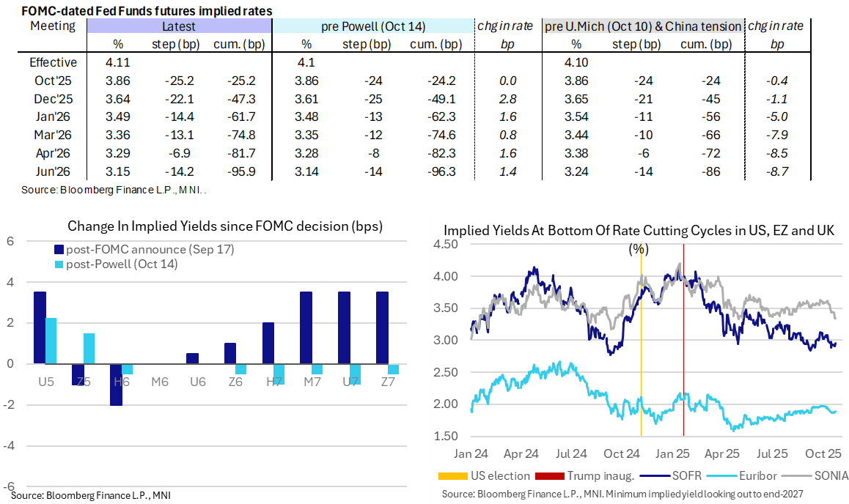Select the "pre Powell (Oct 14)" column header
This screenshot has width=849, height=504.
coord(373,26)
